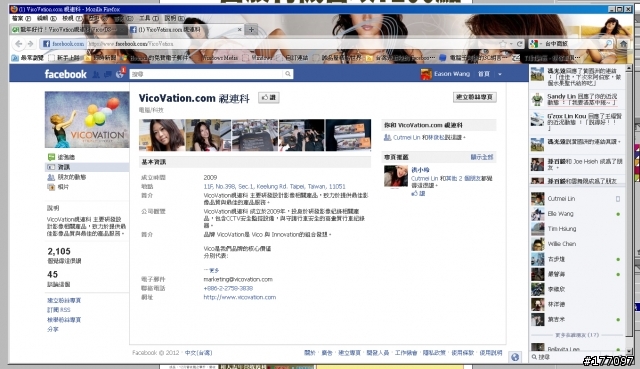Click the Firefox back arrow button
The height and width of the screenshot is (369, 640).
tap(19, 44)
